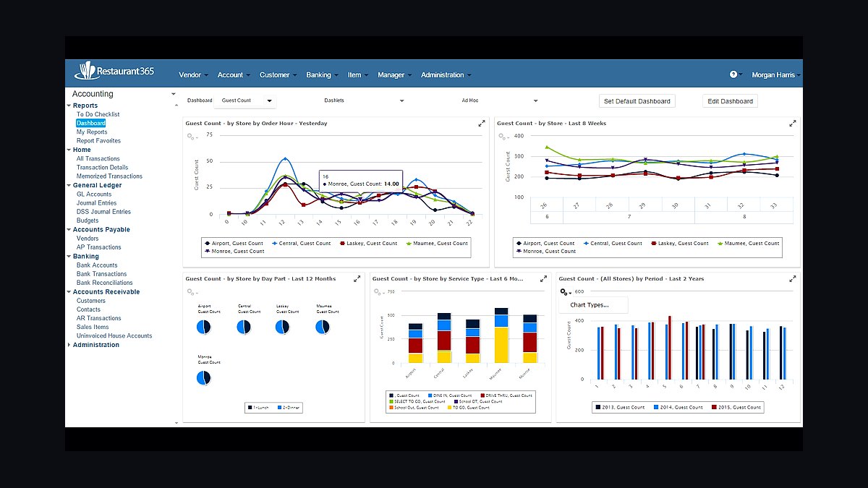
Task: Open the Account menu
Action: coord(234,74)
